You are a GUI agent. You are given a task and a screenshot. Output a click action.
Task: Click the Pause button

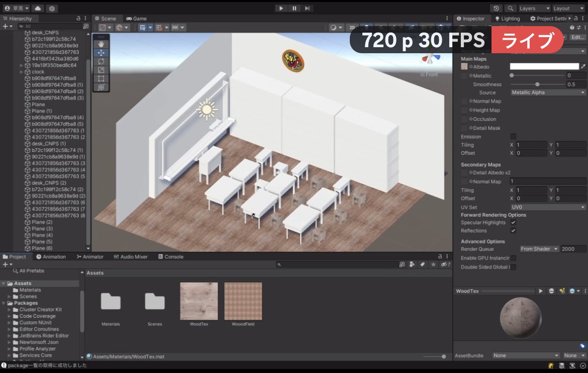pos(295,8)
